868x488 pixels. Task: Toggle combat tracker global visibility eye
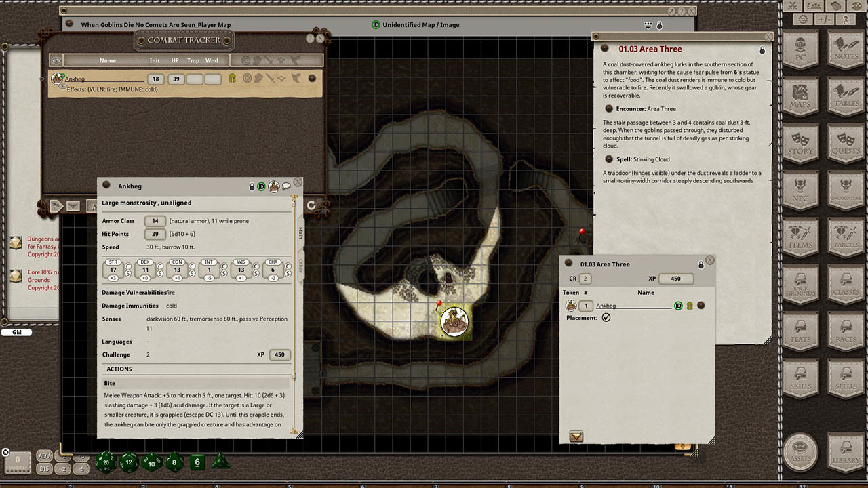coord(56,60)
